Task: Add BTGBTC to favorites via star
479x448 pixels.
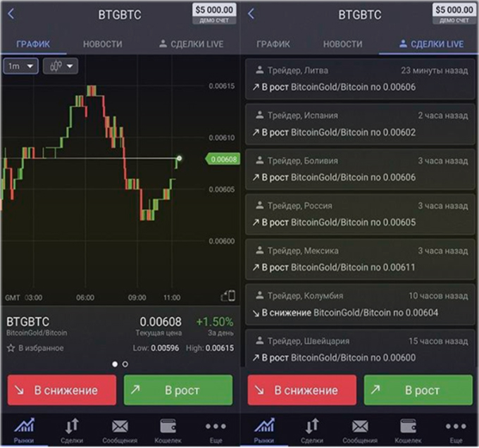Action: (11, 348)
